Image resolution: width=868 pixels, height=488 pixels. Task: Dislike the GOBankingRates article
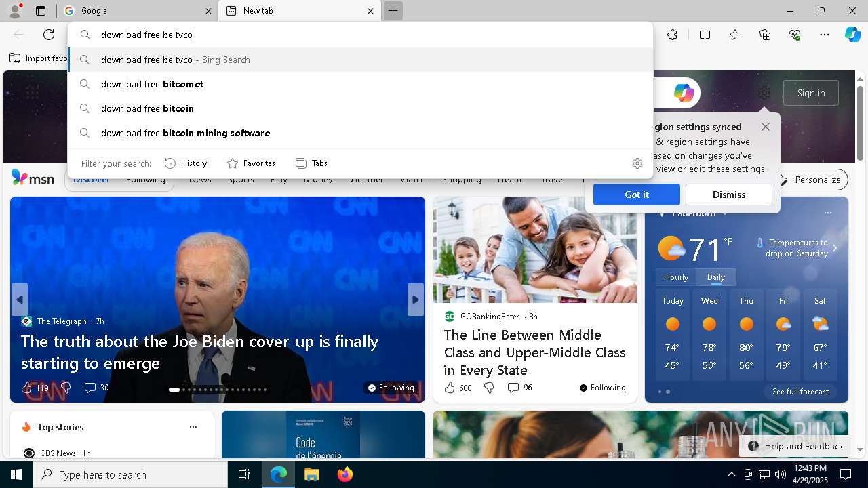point(489,388)
